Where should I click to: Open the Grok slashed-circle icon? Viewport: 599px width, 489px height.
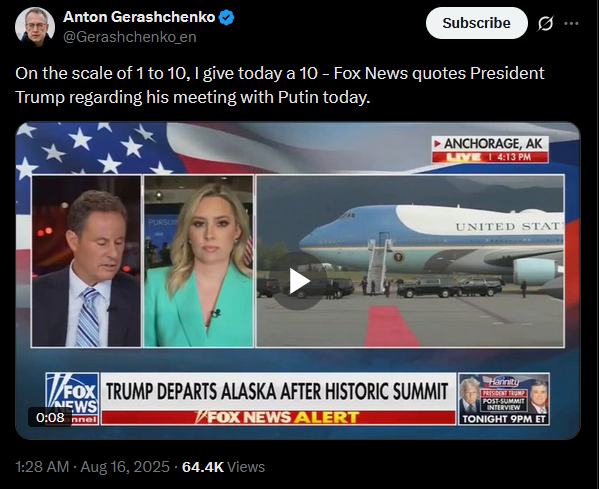point(545,24)
